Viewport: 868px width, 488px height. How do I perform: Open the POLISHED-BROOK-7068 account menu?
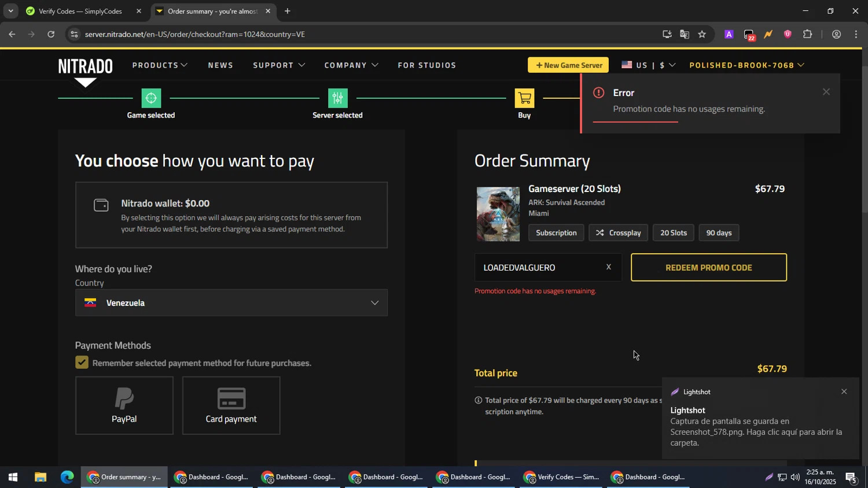[746, 65]
